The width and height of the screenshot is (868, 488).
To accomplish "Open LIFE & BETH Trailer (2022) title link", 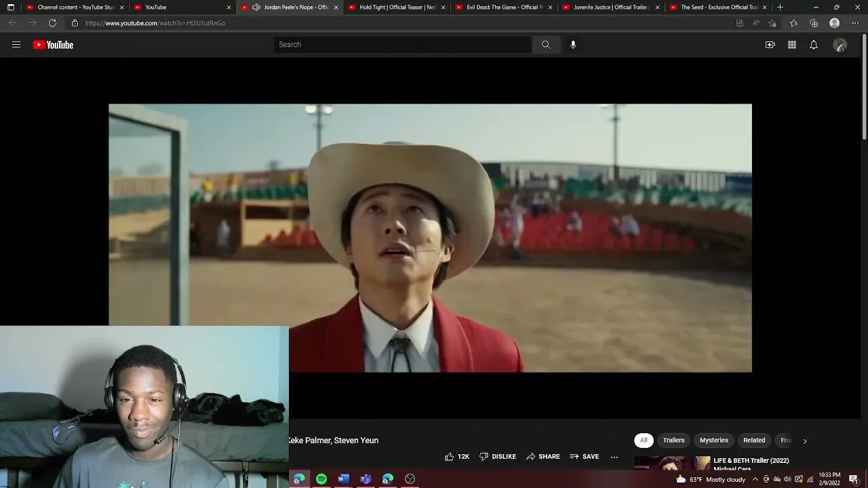I will (751, 461).
